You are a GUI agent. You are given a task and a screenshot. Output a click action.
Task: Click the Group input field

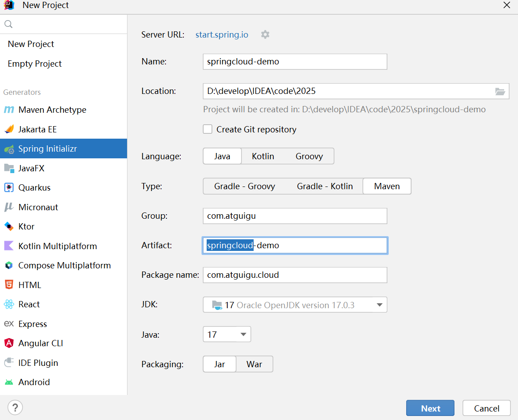pyautogui.click(x=295, y=216)
